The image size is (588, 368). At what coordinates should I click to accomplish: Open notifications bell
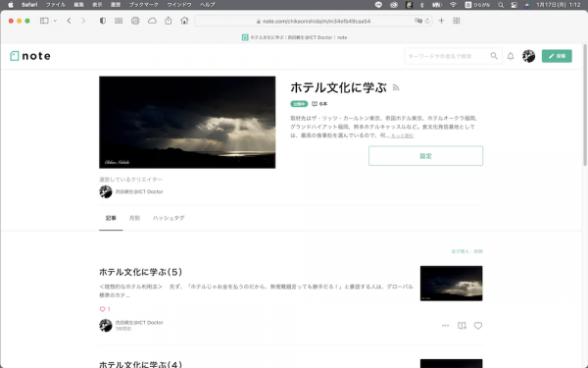511,56
